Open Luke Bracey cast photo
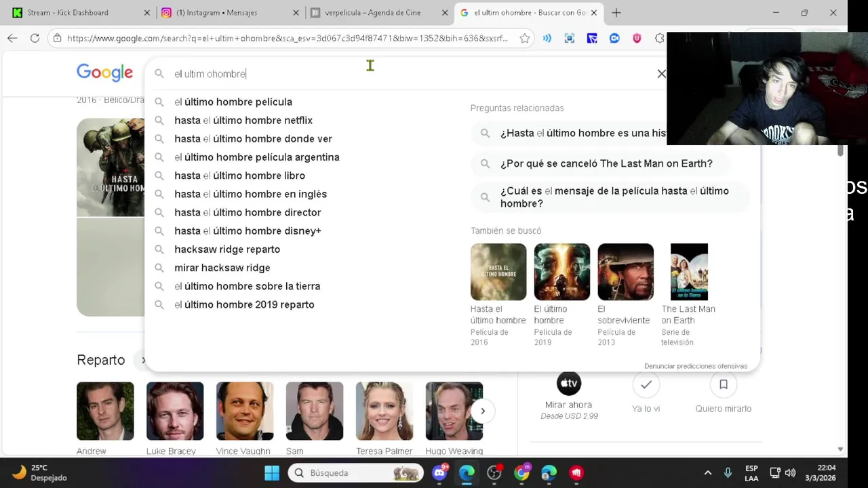 pos(175,411)
